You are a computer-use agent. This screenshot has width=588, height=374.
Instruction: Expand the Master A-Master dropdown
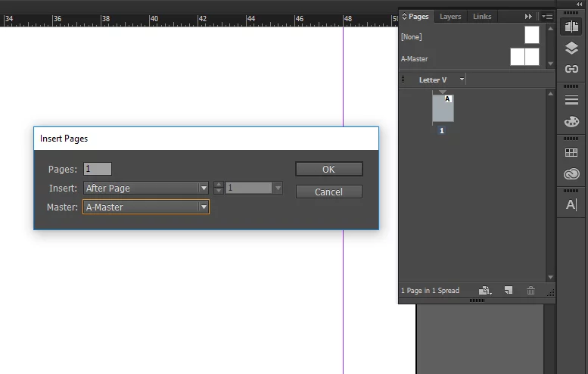[146, 207]
